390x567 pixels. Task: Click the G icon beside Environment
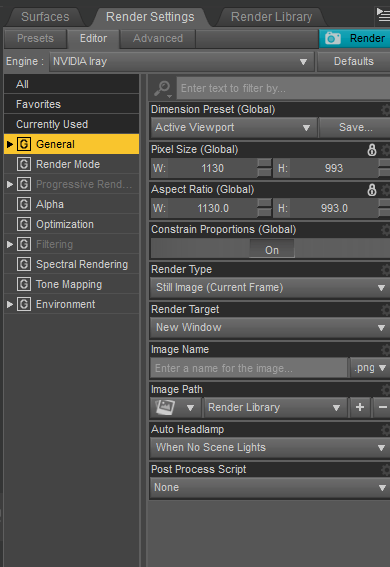24,304
